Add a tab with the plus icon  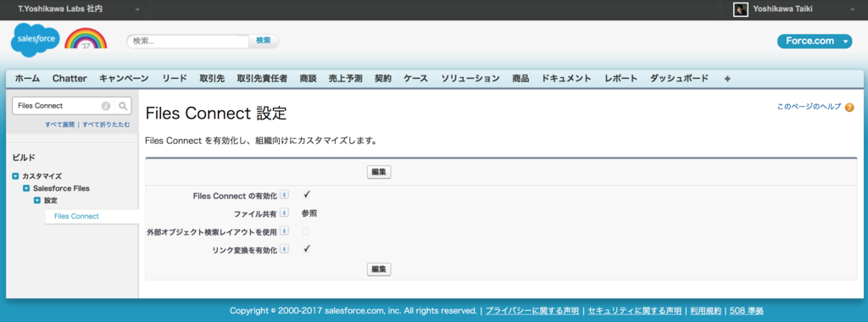tap(727, 79)
